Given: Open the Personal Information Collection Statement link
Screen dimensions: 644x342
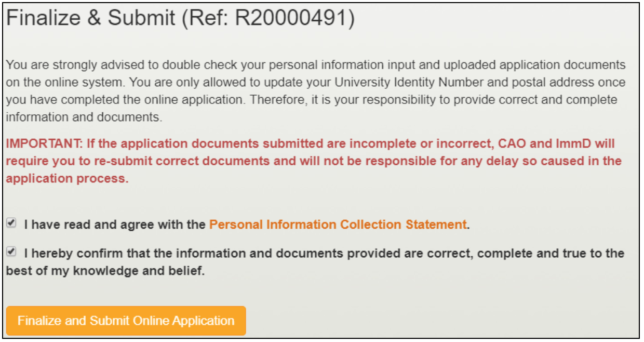Looking at the screenshot, I should coord(338,225).
